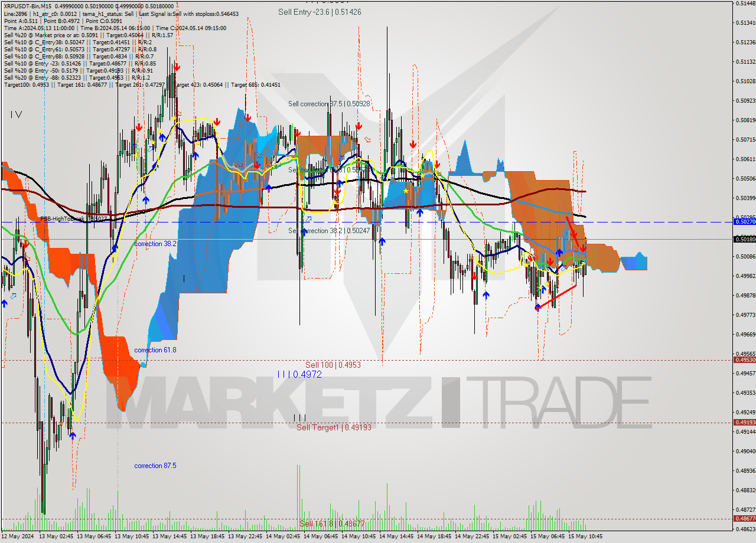Click the '14 May 02:45' time axis label

(283, 537)
